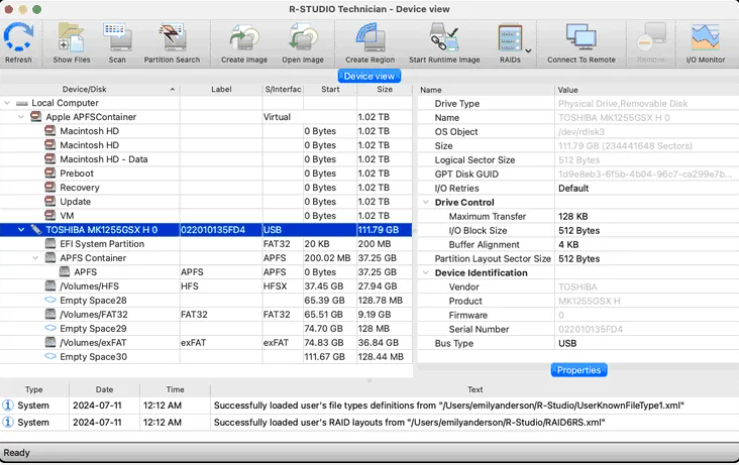Collapse the TOSHIBA MK1255GSX H 0 drive node
739x465 pixels.
pos(21,230)
